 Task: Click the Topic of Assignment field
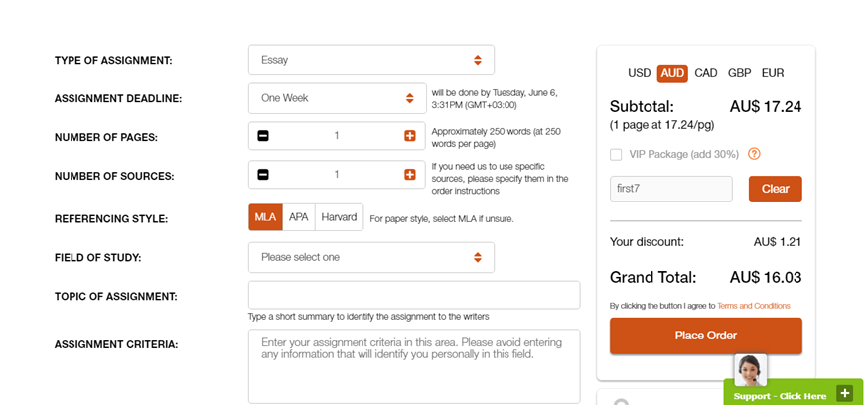pyautogui.click(x=414, y=295)
